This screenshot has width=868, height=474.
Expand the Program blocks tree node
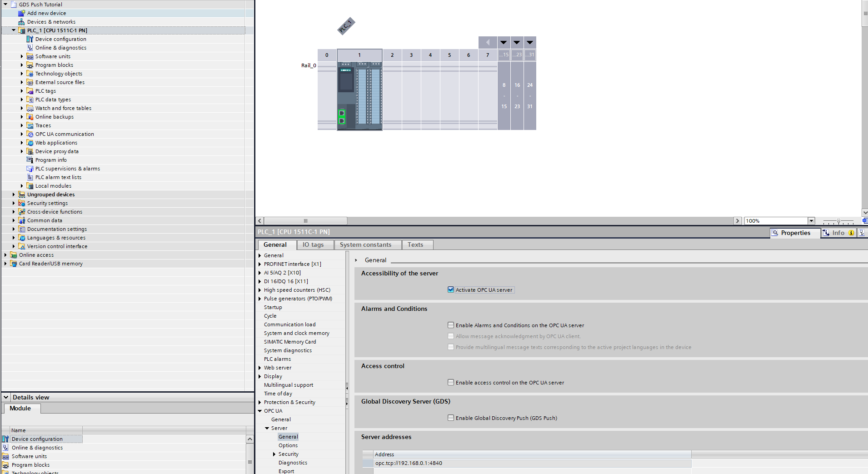tap(21, 65)
